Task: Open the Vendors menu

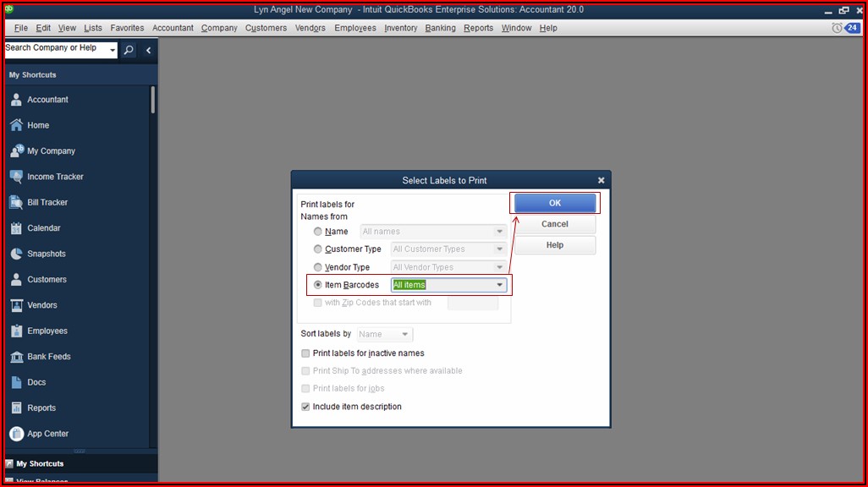Action: [x=310, y=28]
